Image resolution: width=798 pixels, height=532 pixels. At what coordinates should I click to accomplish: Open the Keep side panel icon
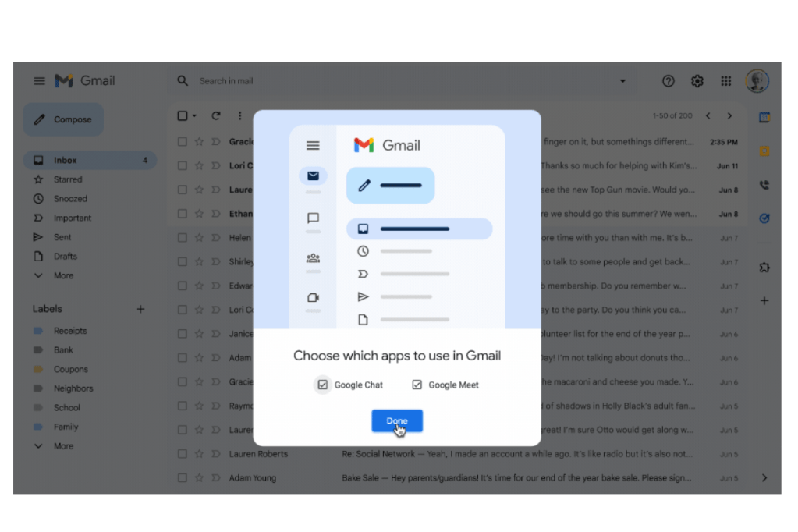click(x=764, y=151)
